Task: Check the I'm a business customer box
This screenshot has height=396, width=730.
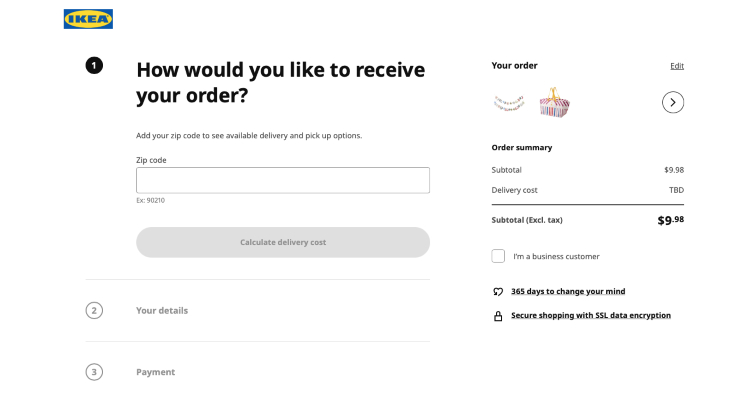Action: [x=498, y=256]
